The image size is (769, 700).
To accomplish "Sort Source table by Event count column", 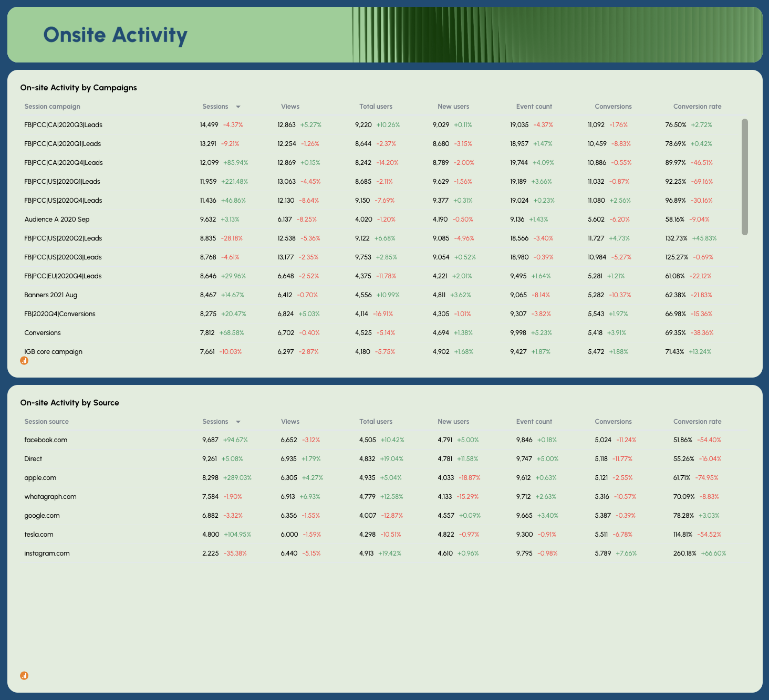I will coord(534,421).
